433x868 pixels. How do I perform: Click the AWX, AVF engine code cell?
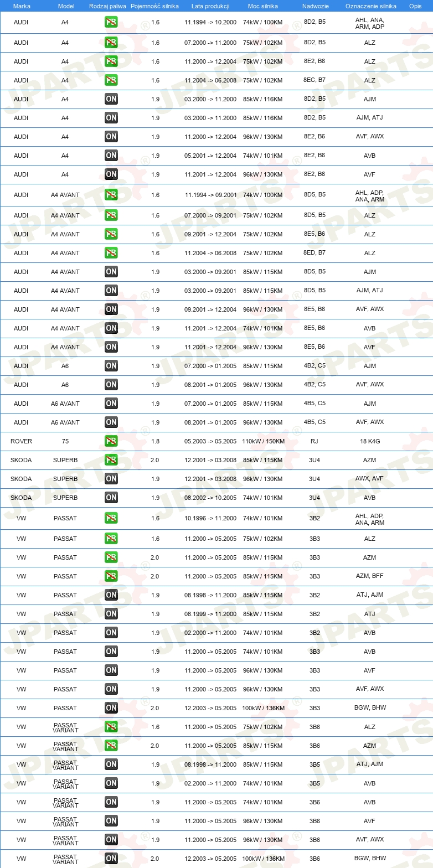pyautogui.click(x=370, y=479)
